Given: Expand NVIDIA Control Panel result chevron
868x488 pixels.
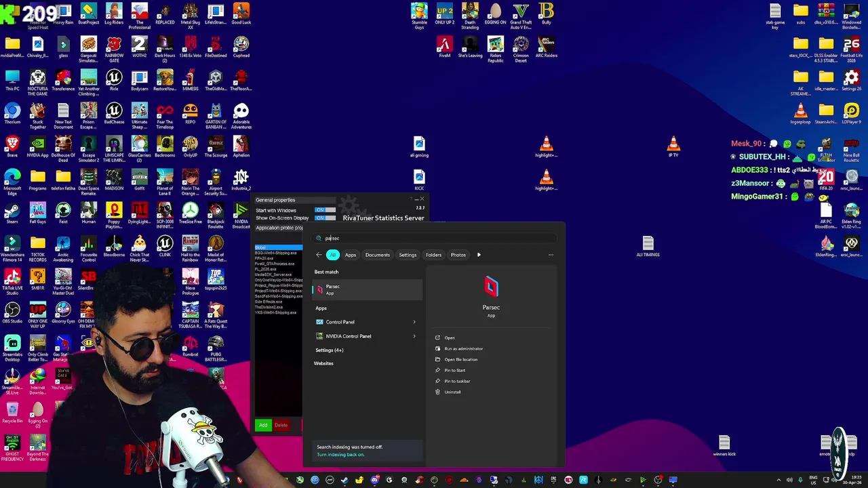Looking at the screenshot, I should tap(414, 336).
